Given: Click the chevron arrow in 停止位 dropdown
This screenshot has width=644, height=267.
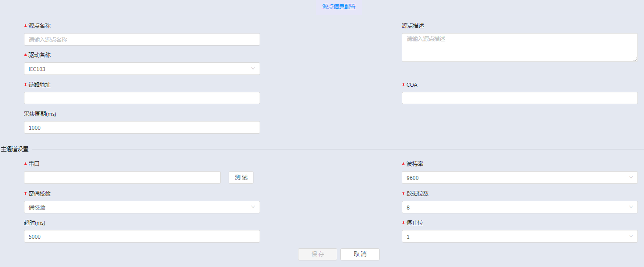Looking at the screenshot, I should tap(631, 237).
